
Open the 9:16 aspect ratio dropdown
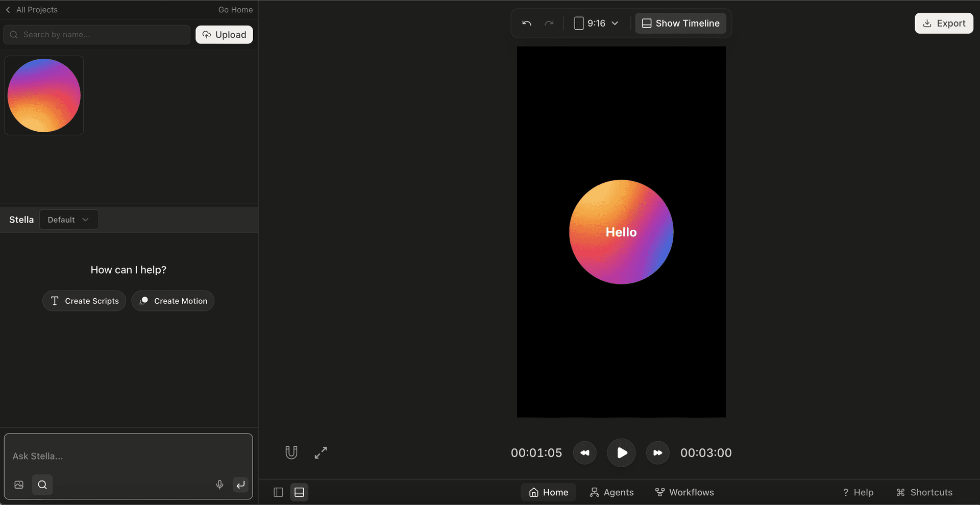[596, 23]
